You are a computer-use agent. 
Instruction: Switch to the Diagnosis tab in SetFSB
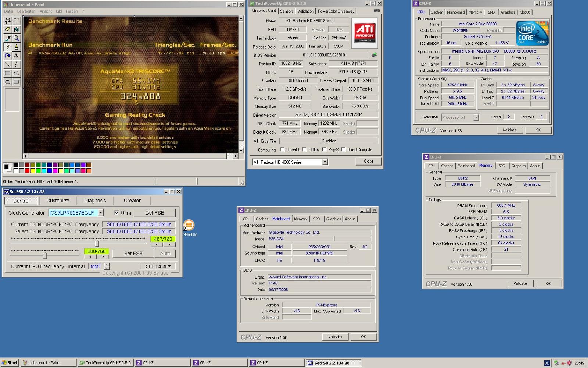tap(95, 201)
